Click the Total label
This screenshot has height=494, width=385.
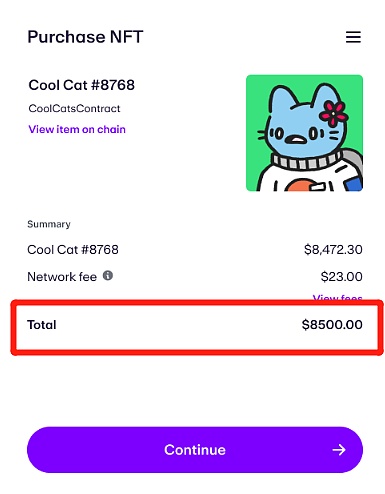(x=42, y=325)
